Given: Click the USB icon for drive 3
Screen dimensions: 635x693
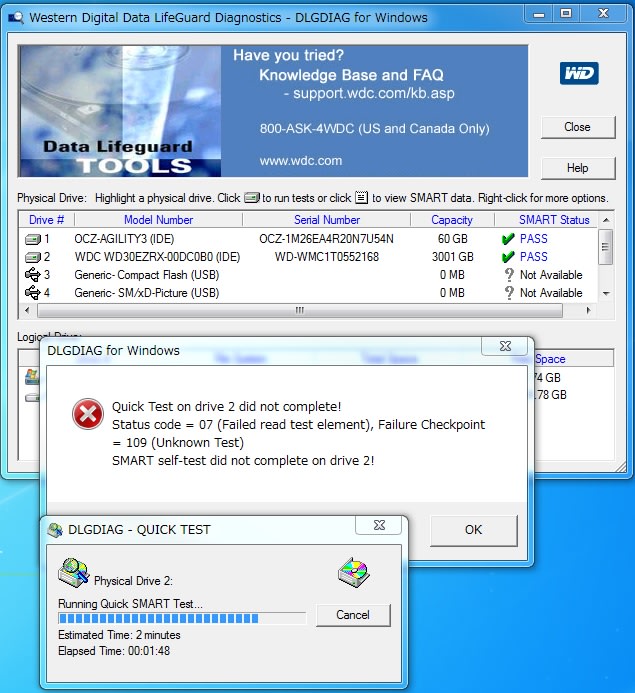Looking at the screenshot, I should coord(33,275).
